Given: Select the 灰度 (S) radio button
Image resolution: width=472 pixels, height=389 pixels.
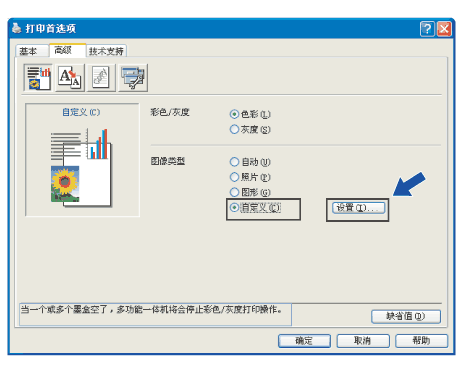Looking at the screenshot, I should 250,129.
